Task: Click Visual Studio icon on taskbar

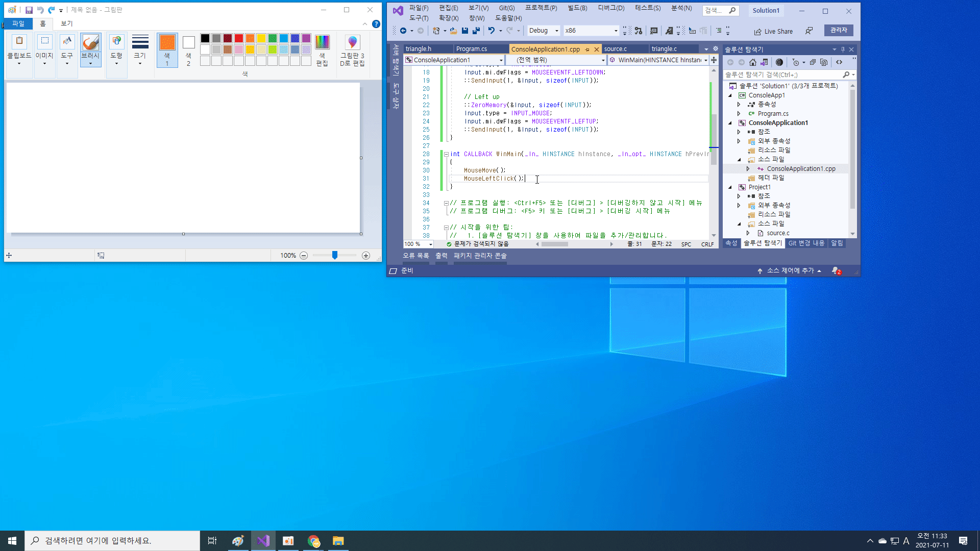Action: (263, 541)
